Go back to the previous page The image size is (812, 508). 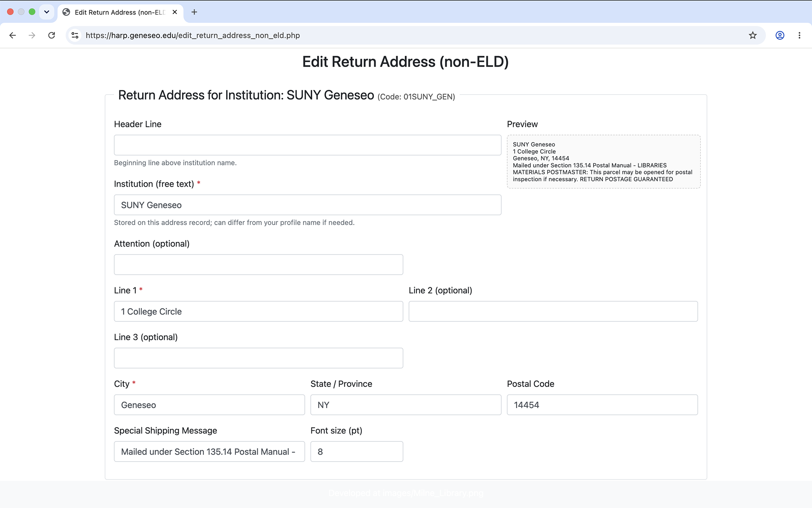[13, 35]
